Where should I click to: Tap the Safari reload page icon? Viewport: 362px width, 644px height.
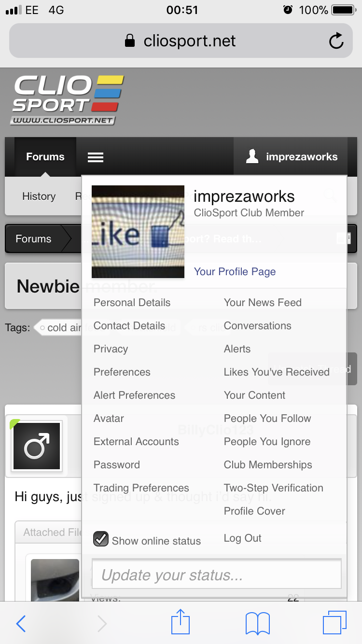(336, 41)
